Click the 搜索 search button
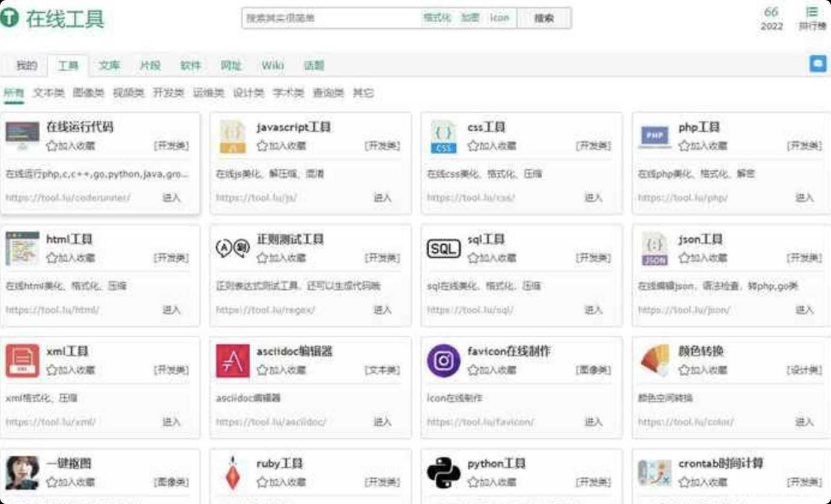The height and width of the screenshot is (504, 831). 544,18
